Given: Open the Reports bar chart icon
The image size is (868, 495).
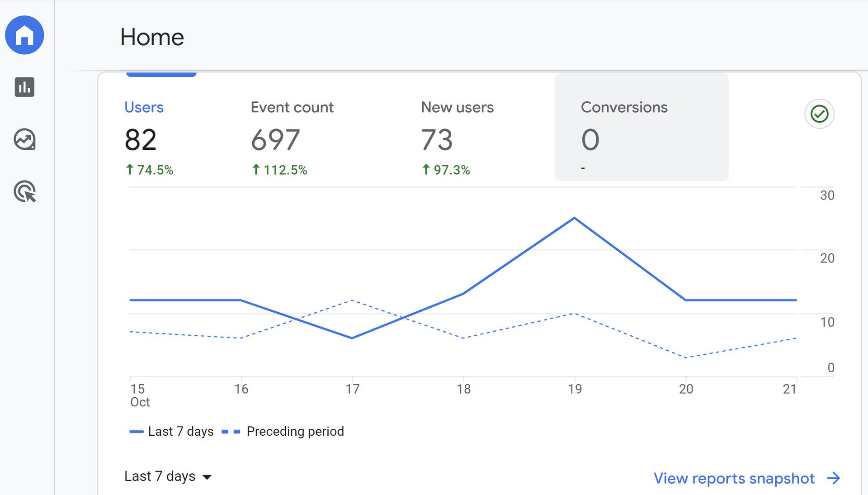Looking at the screenshot, I should click(24, 87).
